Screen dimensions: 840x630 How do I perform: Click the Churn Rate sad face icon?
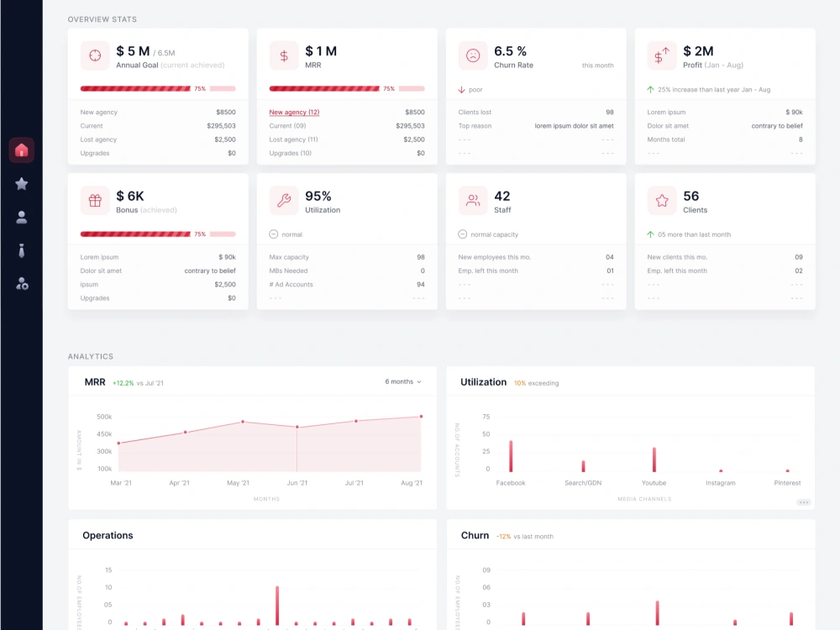pyautogui.click(x=473, y=55)
